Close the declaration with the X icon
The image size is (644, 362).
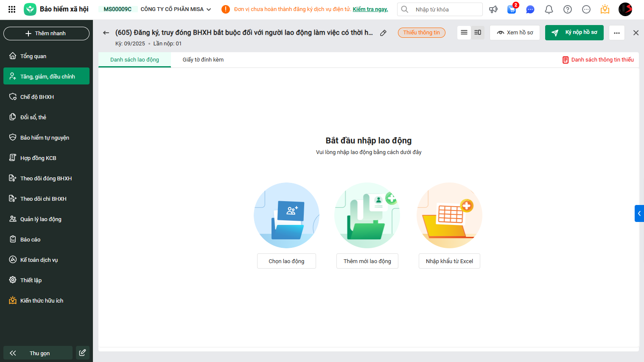pos(636,33)
